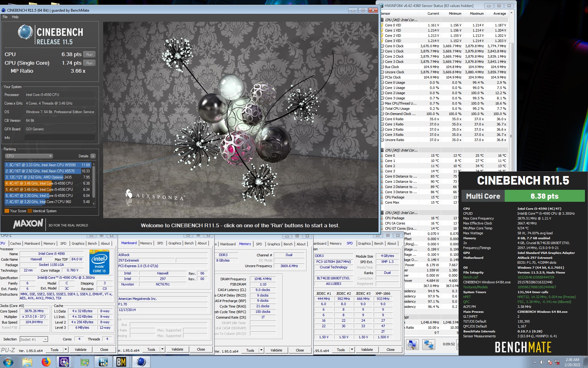Collapse the HWiNFO CPU group above core temperatures
The height and width of the screenshot is (368, 588).
click(382, 150)
